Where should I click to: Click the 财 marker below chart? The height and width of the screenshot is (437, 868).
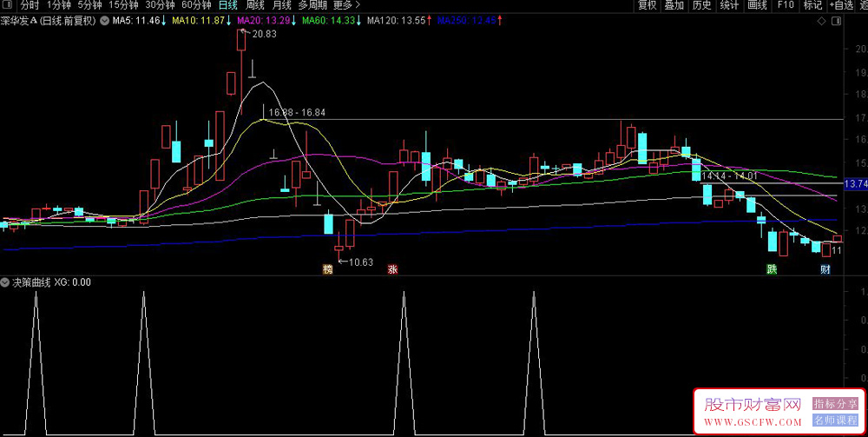(x=825, y=269)
